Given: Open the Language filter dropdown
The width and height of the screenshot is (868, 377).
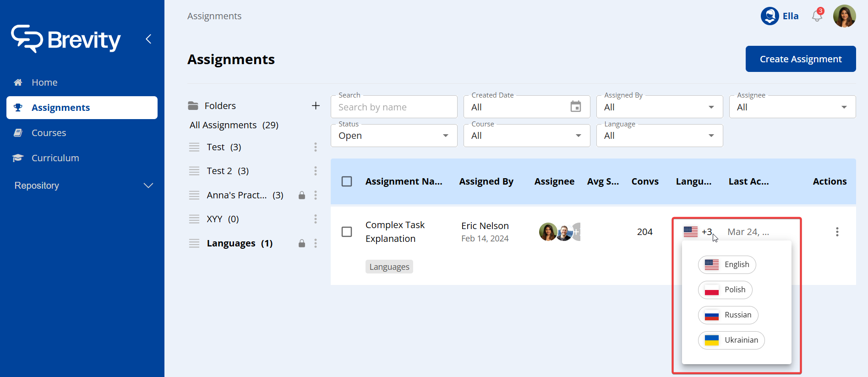Looking at the screenshot, I should click(660, 136).
